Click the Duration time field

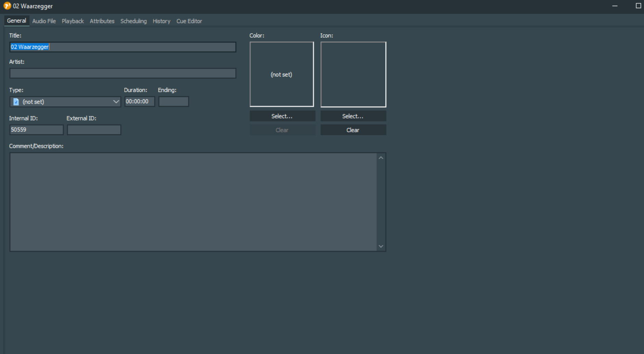click(x=139, y=101)
